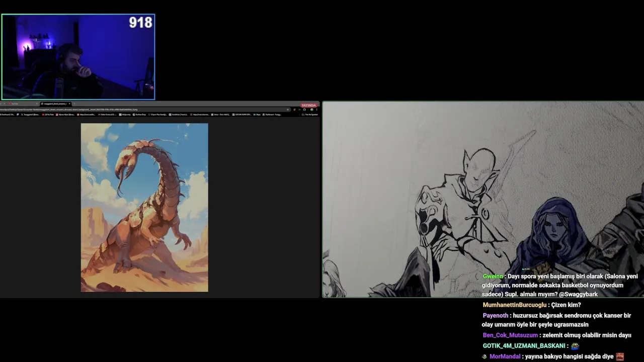Click the ink drawing camera view
644x362 pixels.
(483, 200)
